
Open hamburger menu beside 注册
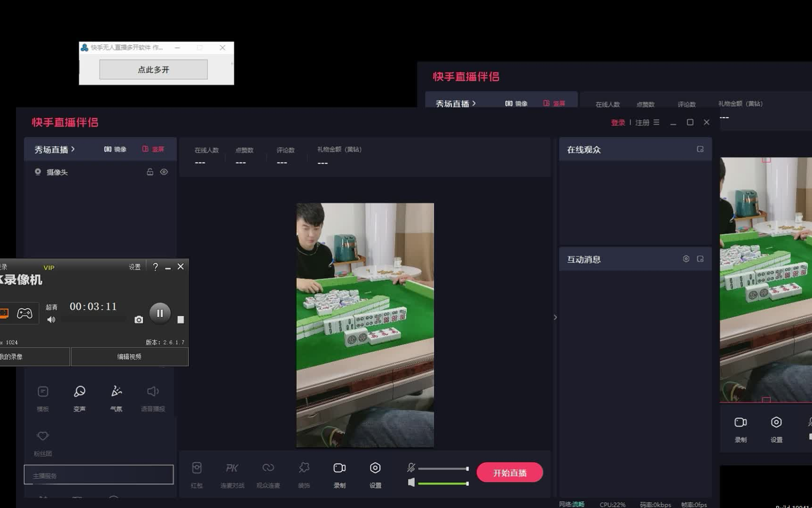[656, 122]
